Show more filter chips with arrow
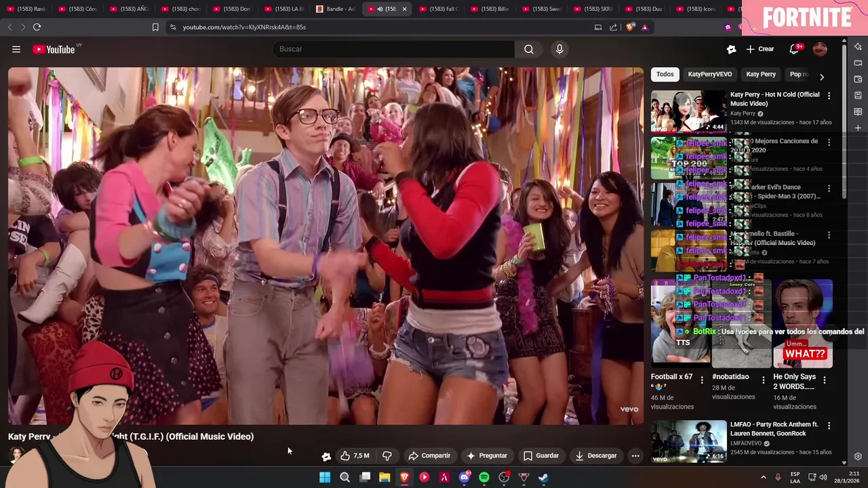The image size is (868, 488). (822, 77)
